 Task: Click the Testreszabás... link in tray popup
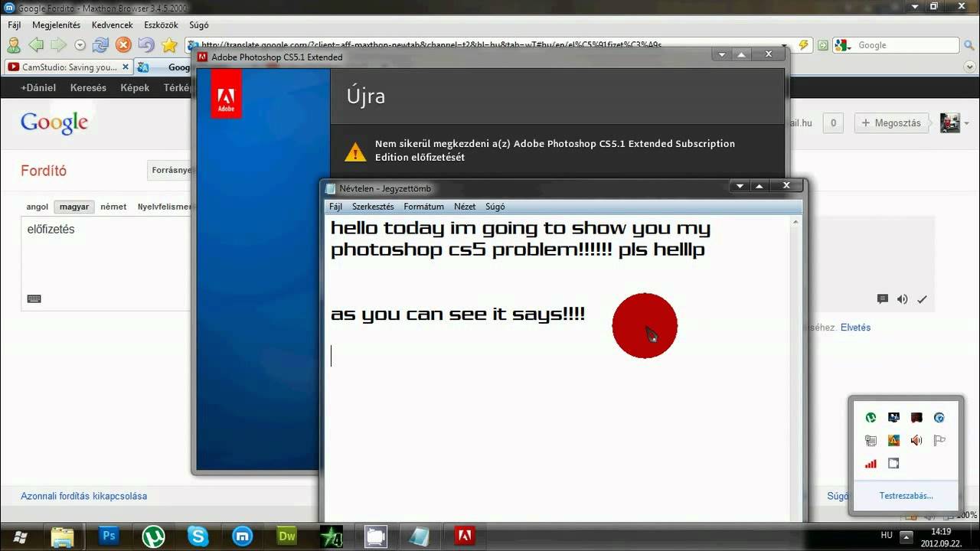[906, 496]
